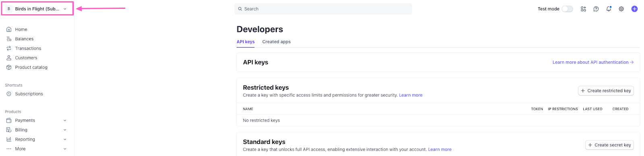Image resolution: width=644 pixels, height=156 pixels.
Task: Click the Payments wallet icon
Action: point(9,121)
